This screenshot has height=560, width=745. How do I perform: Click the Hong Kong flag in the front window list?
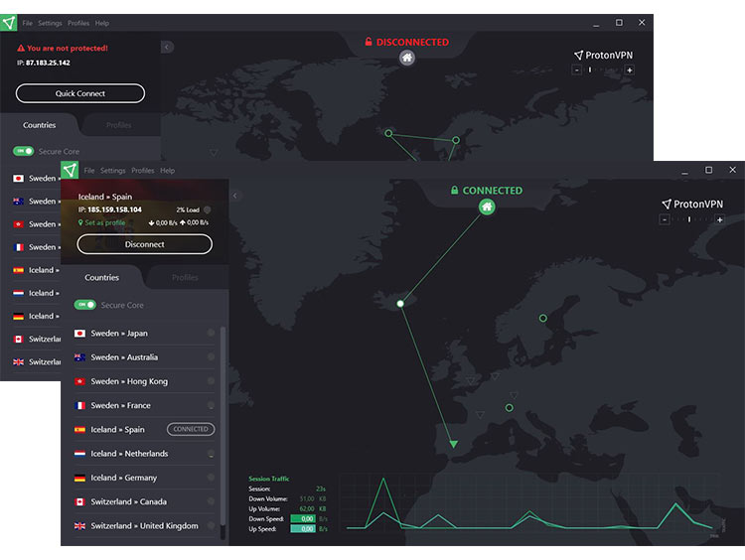pos(79,381)
